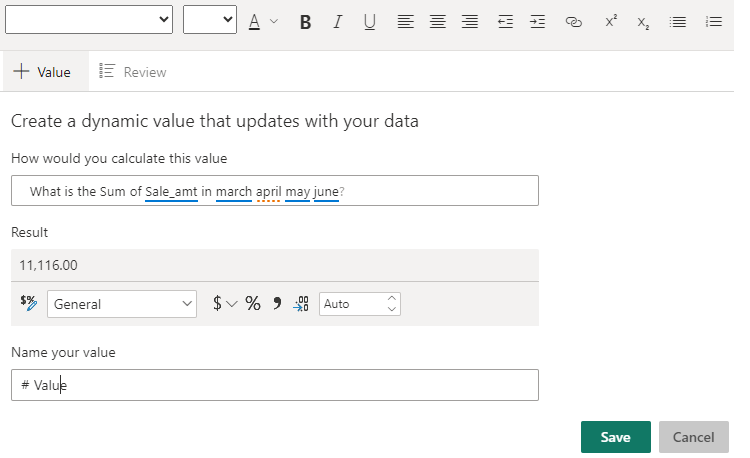750x458 pixels.
Task: Apply subscript formatting
Action: pos(644,21)
